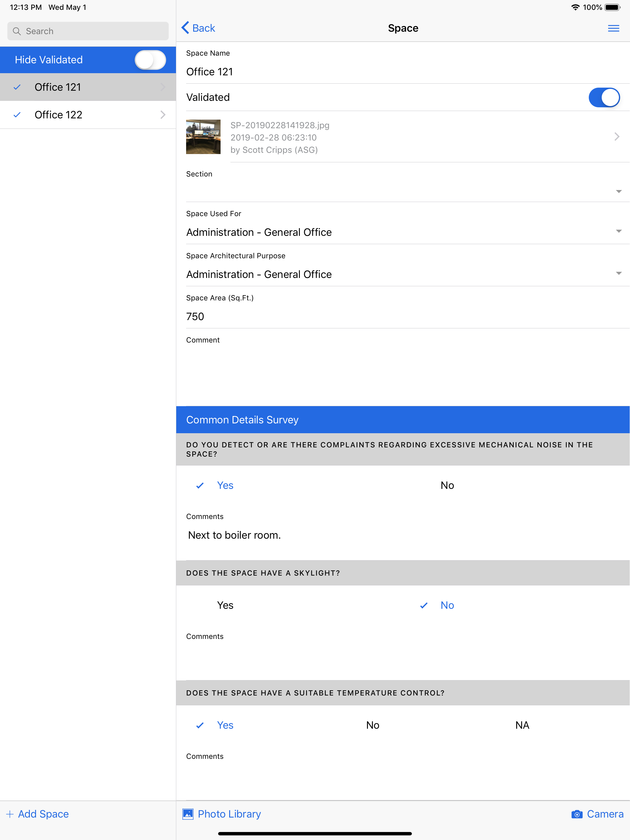Open the office photo thumbnail
Image resolution: width=630 pixels, height=840 pixels.
click(x=203, y=137)
